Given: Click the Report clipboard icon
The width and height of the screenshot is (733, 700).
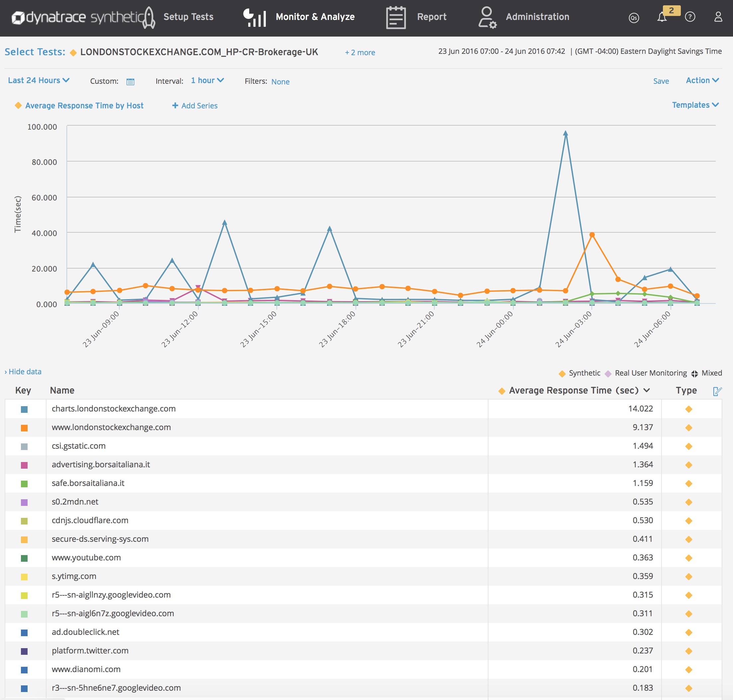Looking at the screenshot, I should pos(396,18).
